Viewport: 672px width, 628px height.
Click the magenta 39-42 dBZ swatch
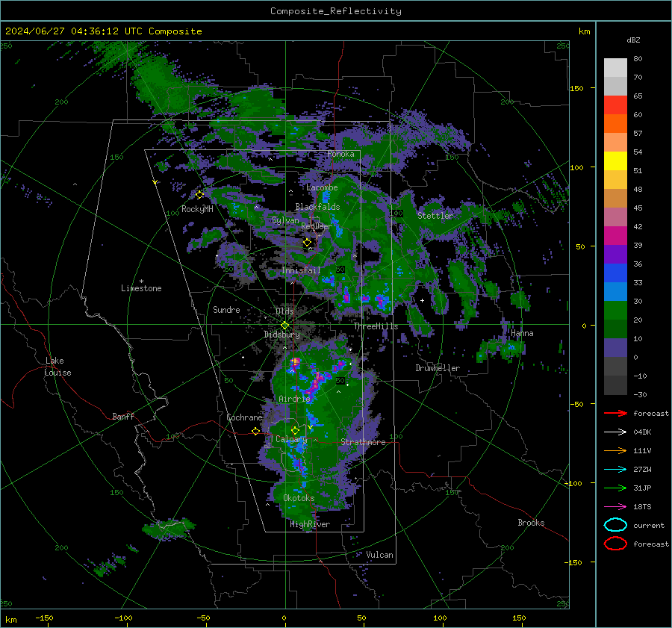(615, 236)
